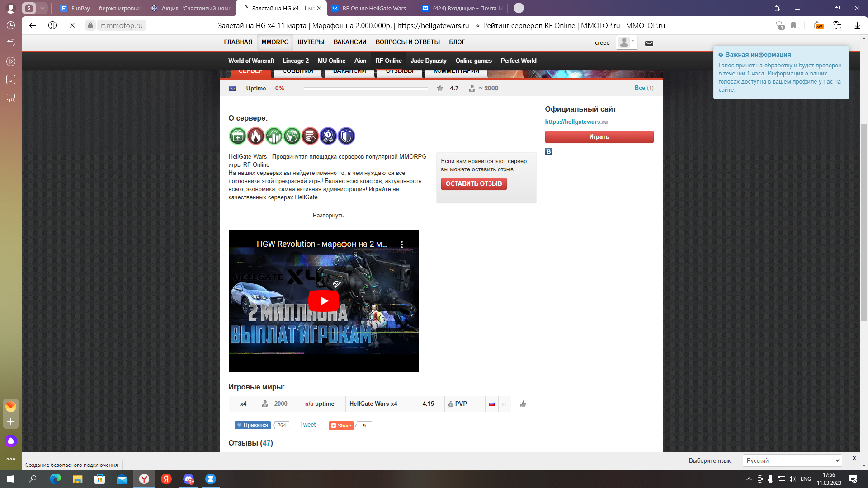Image resolution: width=868 pixels, height=488 pixels.
Task: Open Windows Start menu
Action: click(x=11, y=479)
